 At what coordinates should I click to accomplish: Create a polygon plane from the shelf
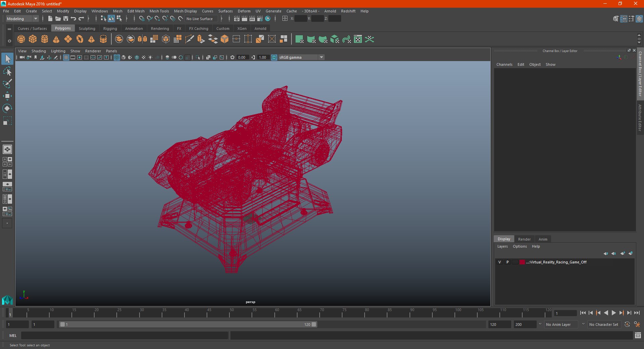tap(68, 39)
